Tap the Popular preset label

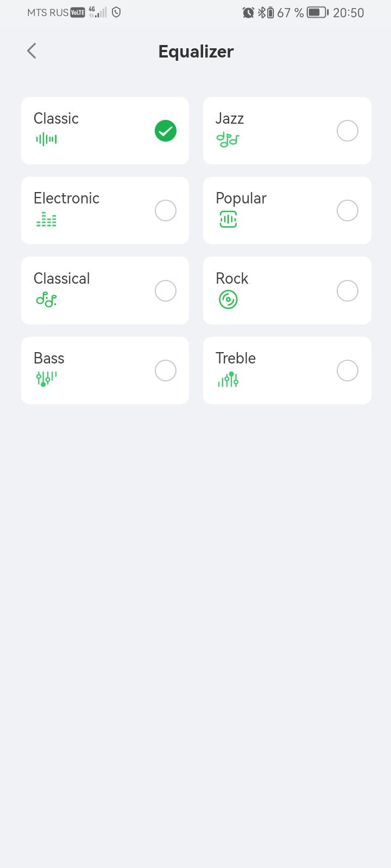(241, 198)
